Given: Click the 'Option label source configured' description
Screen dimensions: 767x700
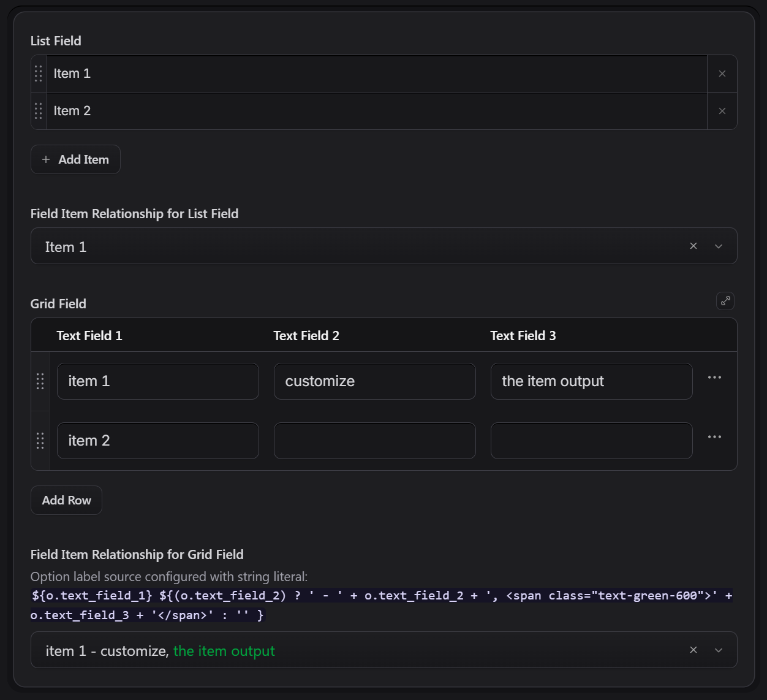Looking at the screenshot, I should tap(169, 577).
